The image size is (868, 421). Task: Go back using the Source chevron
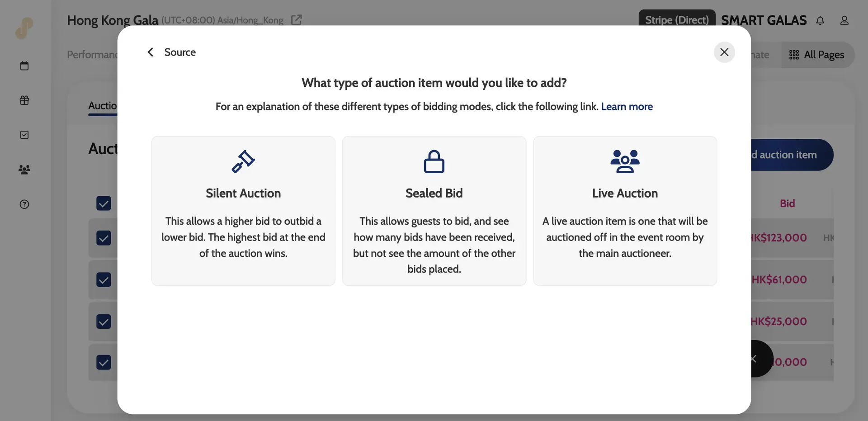(151, 52)
